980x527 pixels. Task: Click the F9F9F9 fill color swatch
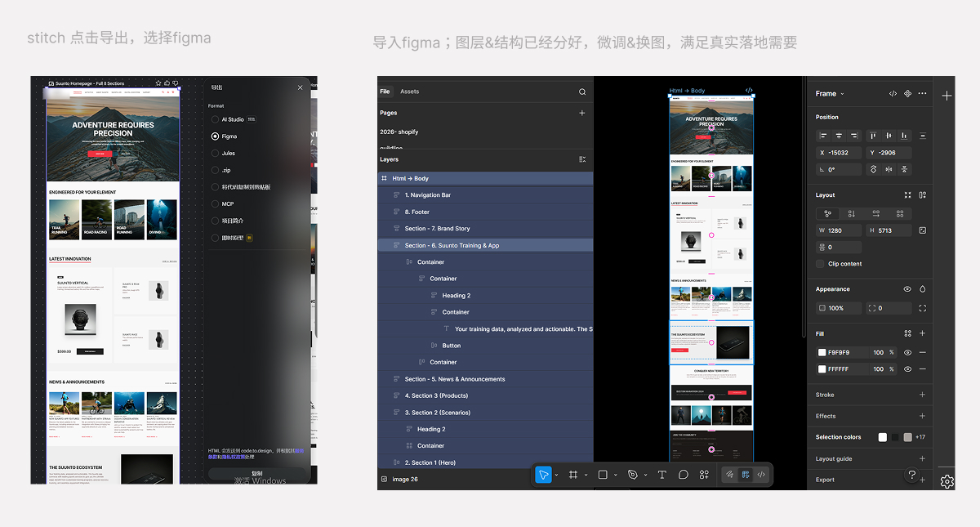(x=822, y=352)
